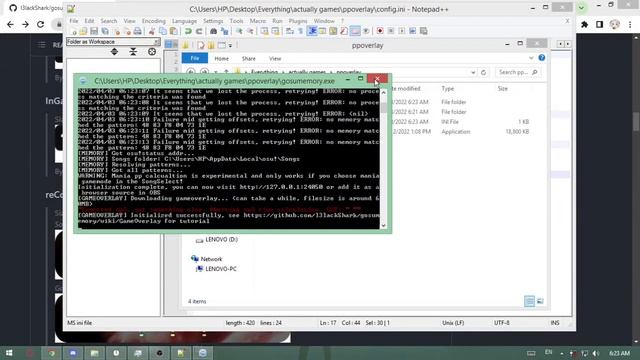Close the gosumemory.exe console window
The image size is (640, 360).
(377, 79)
